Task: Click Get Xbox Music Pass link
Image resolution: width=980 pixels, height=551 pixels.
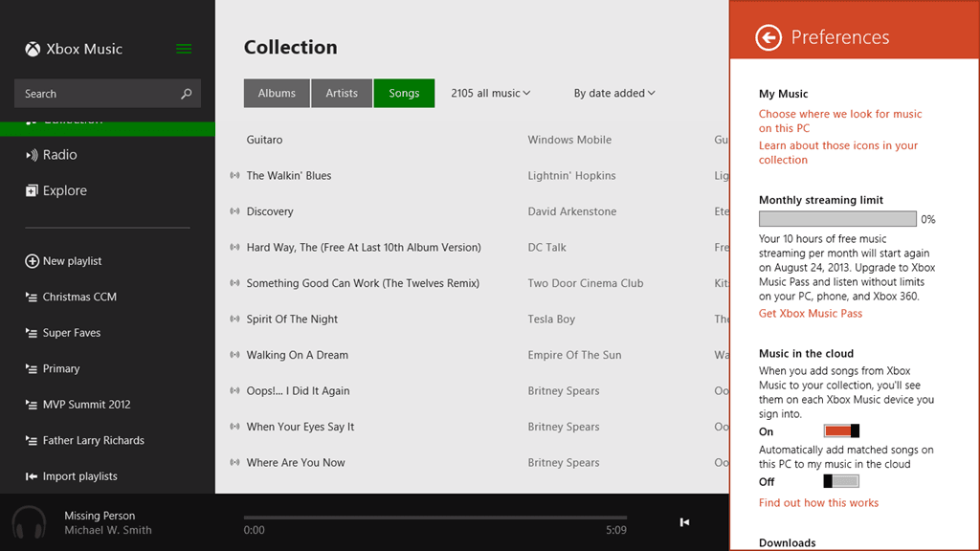Action: pos(810,314)
